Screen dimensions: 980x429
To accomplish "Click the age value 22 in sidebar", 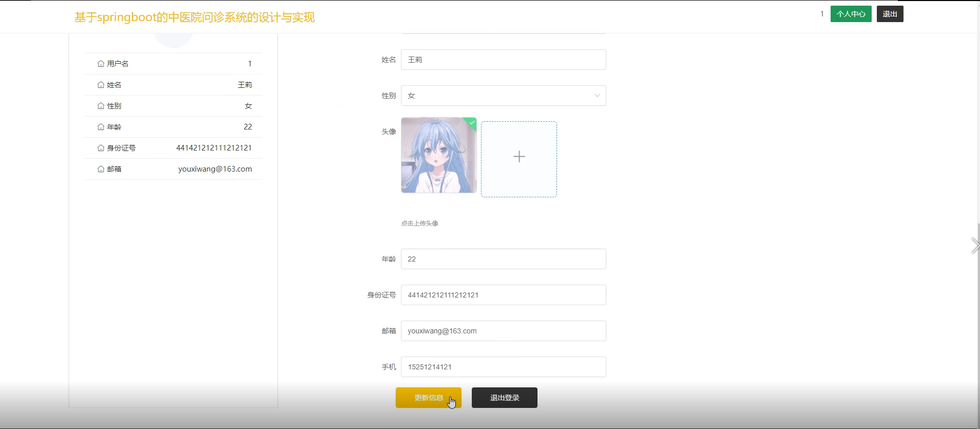I will click(248, 127).
